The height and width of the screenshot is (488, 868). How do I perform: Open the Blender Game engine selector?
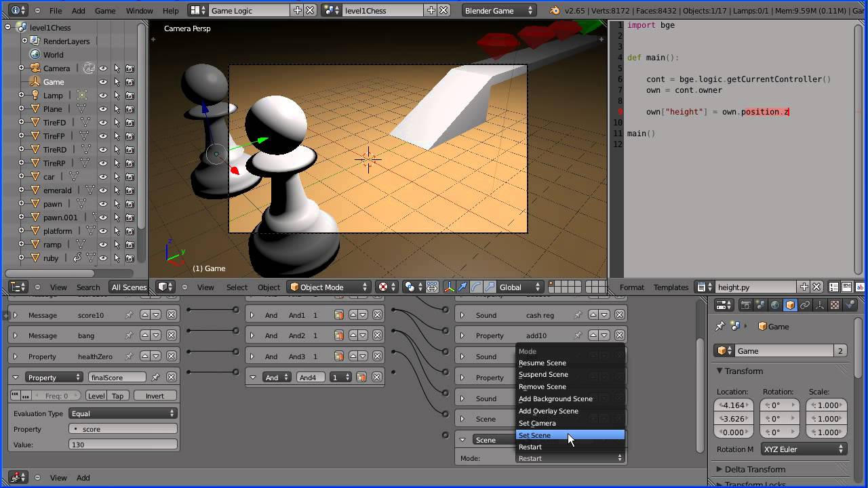499,11
